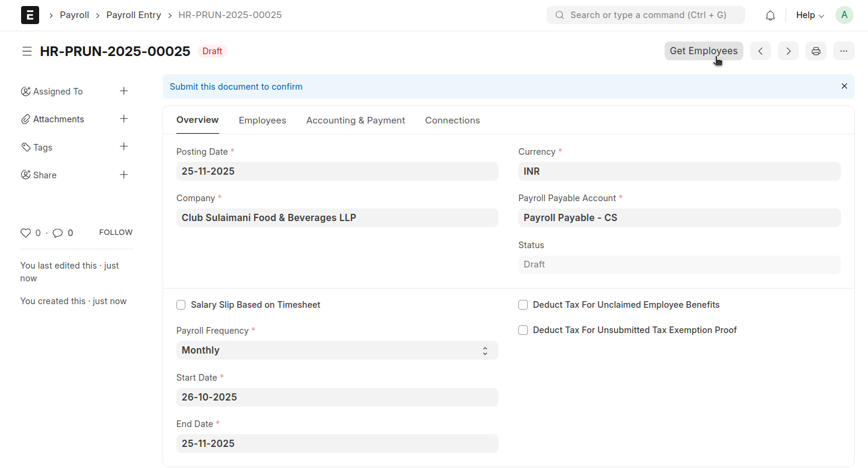Add an attachment with plus icon
Viewport: 868px width, 468px height.
tap(123, 119)
